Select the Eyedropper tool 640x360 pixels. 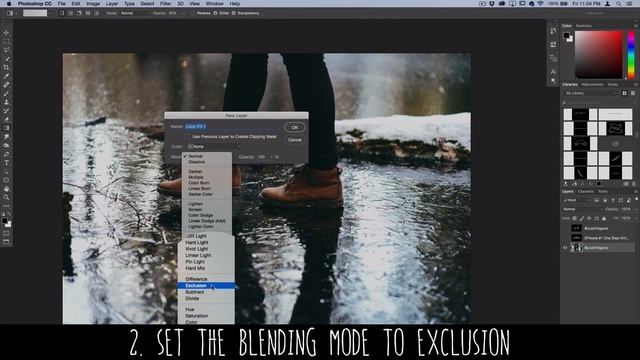coord(6,76)
